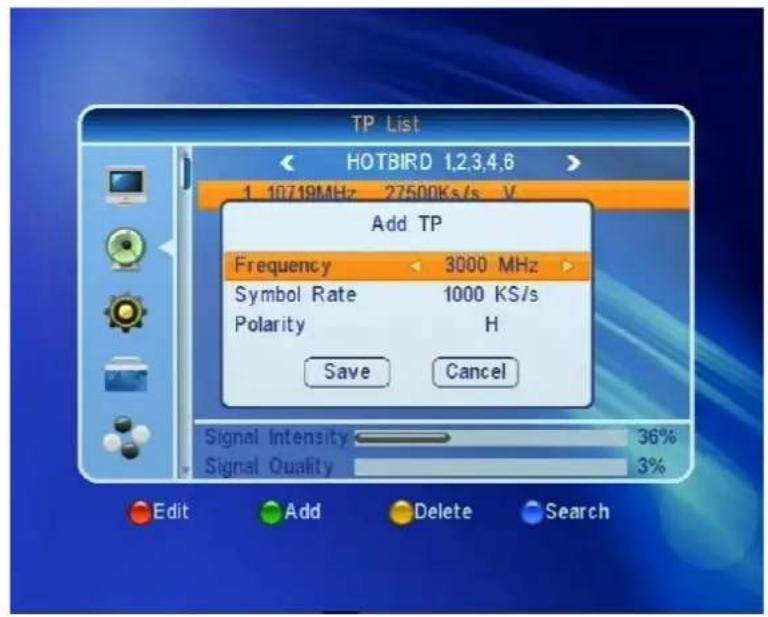Click the red Edit color button
The height and width of the screenshot is (617, 768).
pos(140,513)
